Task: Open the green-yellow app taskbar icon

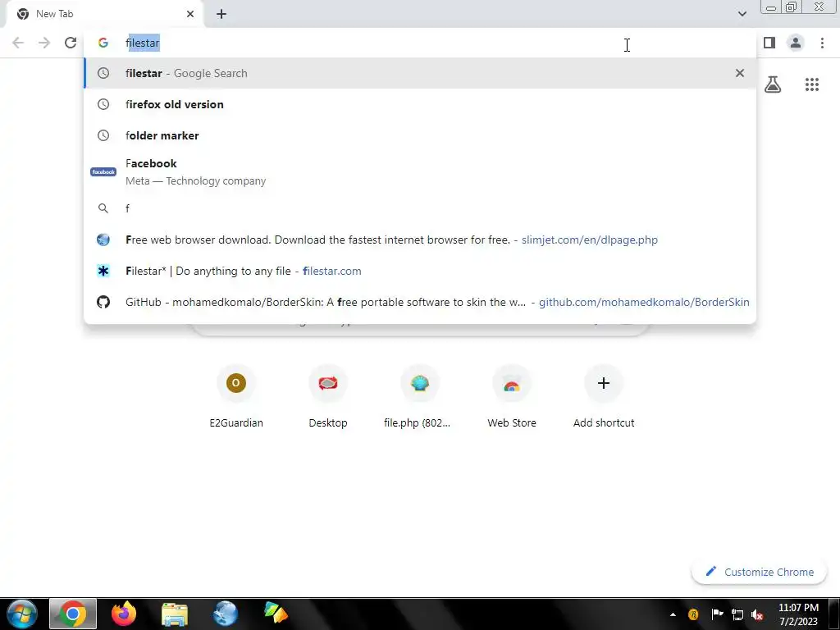Action: pyautogui.click(x=276, y=614)
